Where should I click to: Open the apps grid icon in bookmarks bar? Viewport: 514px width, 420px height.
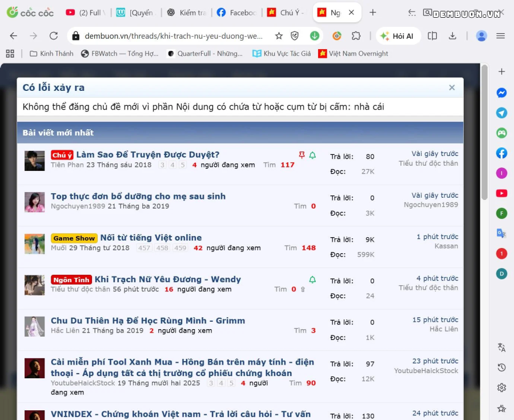[10, 54]
